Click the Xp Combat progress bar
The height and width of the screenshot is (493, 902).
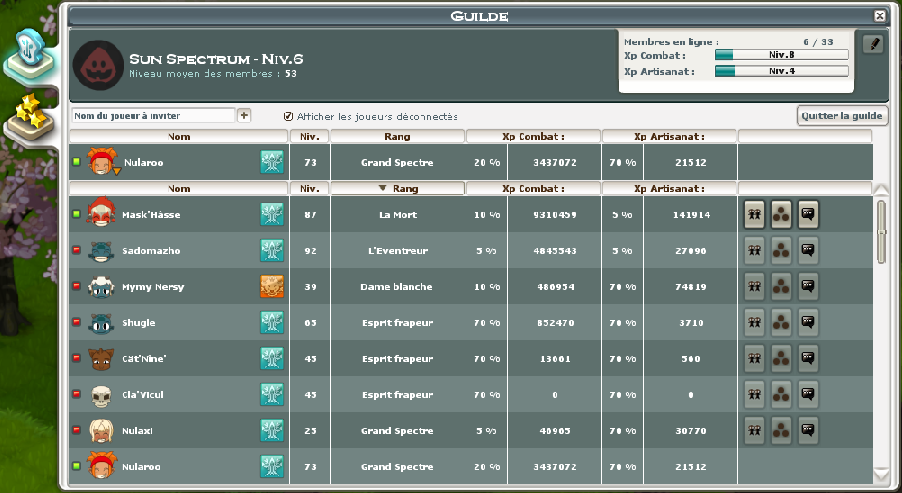click(x=781, y=55)
